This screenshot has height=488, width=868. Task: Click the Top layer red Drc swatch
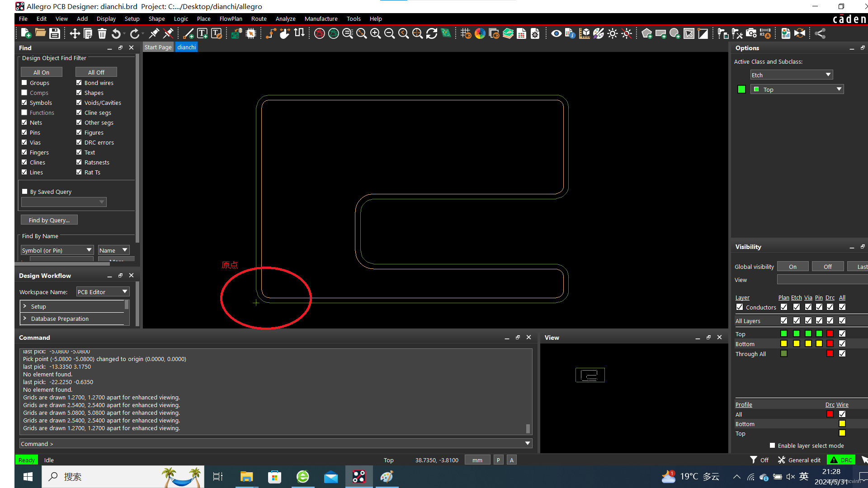(x=830, y=334)
